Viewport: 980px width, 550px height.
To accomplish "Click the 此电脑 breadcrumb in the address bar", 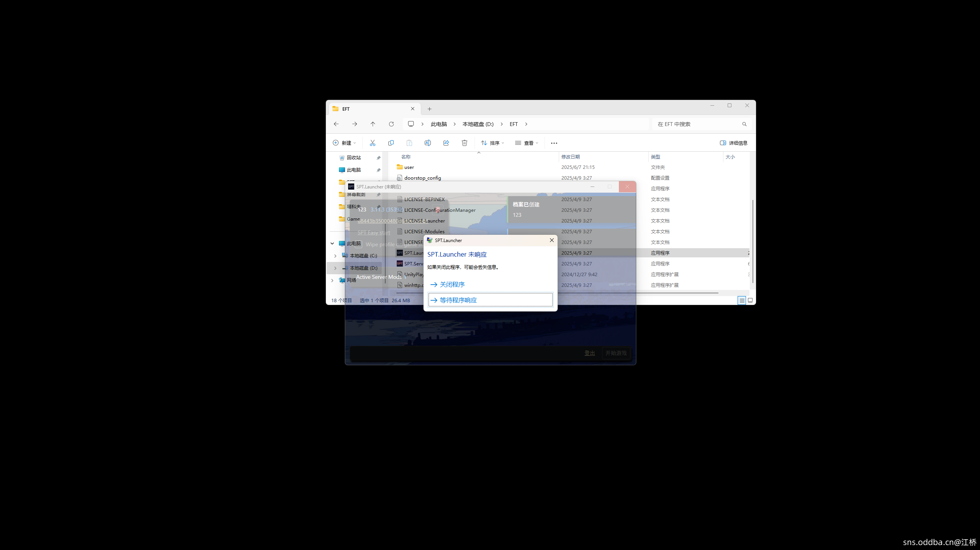I will tap(438, 124).
